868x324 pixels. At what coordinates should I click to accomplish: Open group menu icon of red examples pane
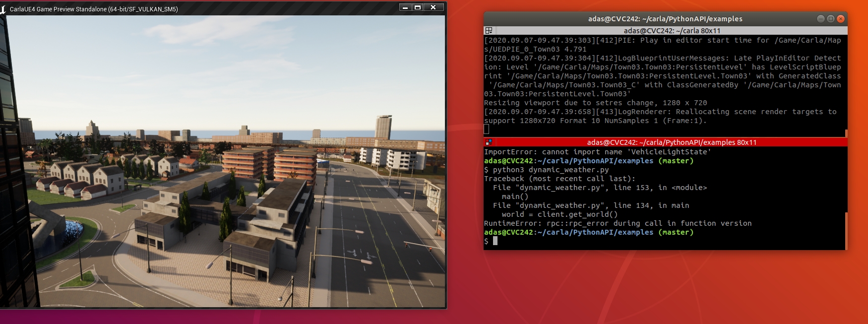(x=489, y=142)
